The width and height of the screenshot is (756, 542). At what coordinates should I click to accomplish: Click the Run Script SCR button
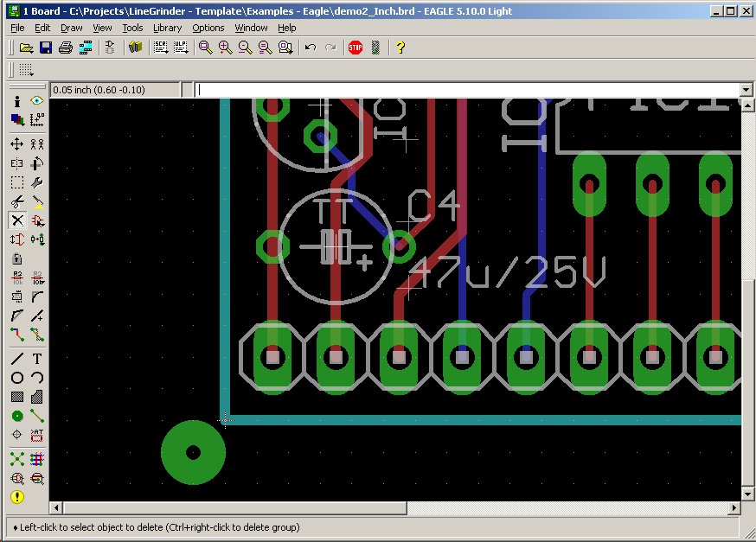tap(161, 48)
